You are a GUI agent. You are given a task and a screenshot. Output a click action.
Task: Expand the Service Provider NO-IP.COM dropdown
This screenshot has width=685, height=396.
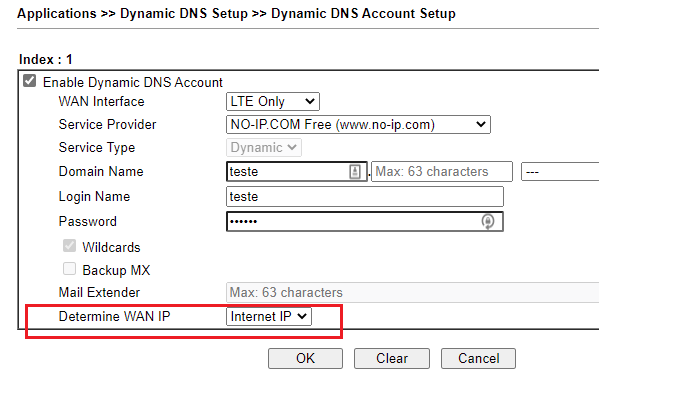click(358, 125)
